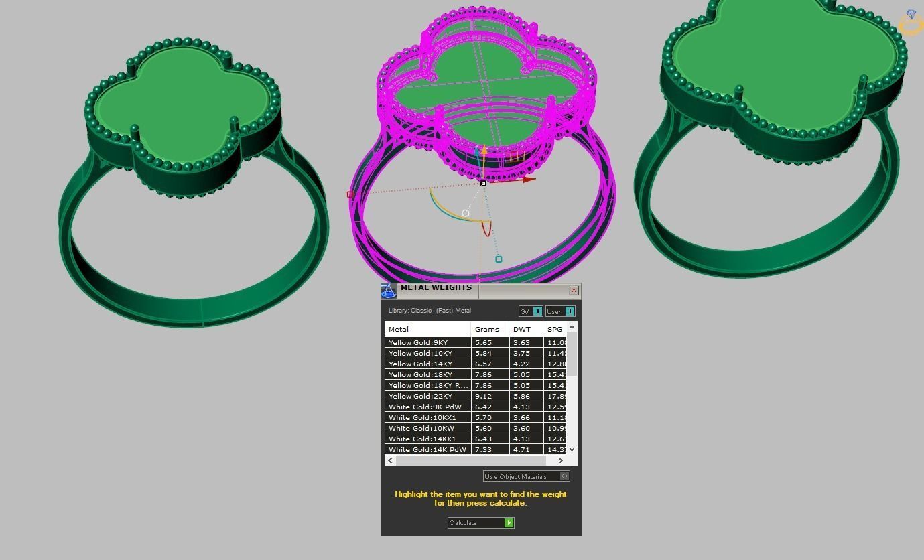Select the Yellow Gold:9KY row
This screenshot has height=560, width=924.
[476, 342]
